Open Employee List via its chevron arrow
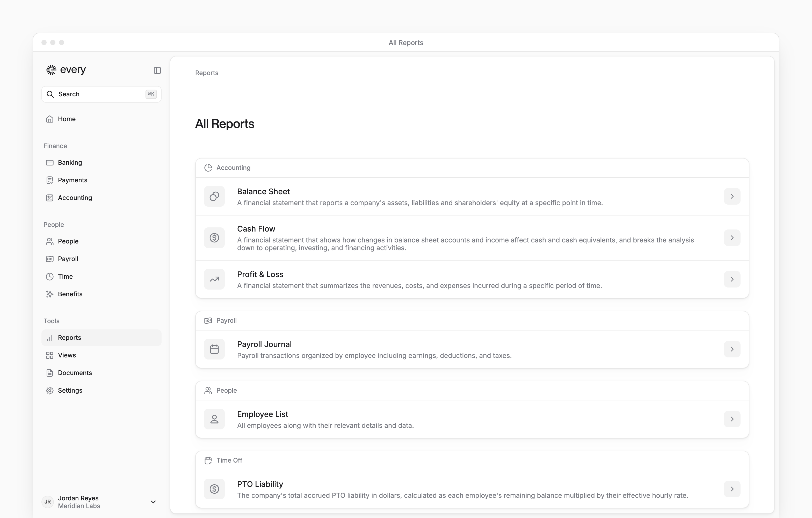Image resolution: width=812 pixels, height=518 pixels. coord(732,419)
